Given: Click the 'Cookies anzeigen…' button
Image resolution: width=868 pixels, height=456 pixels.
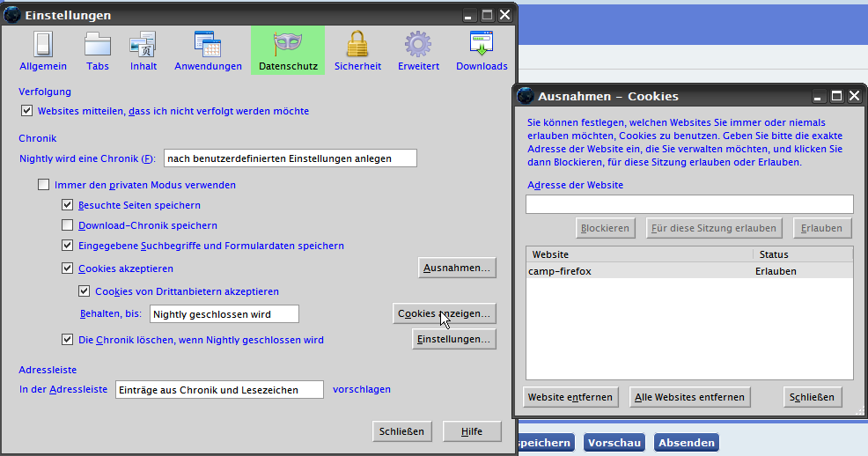Looking at the screenshot, I should point(444,313).
